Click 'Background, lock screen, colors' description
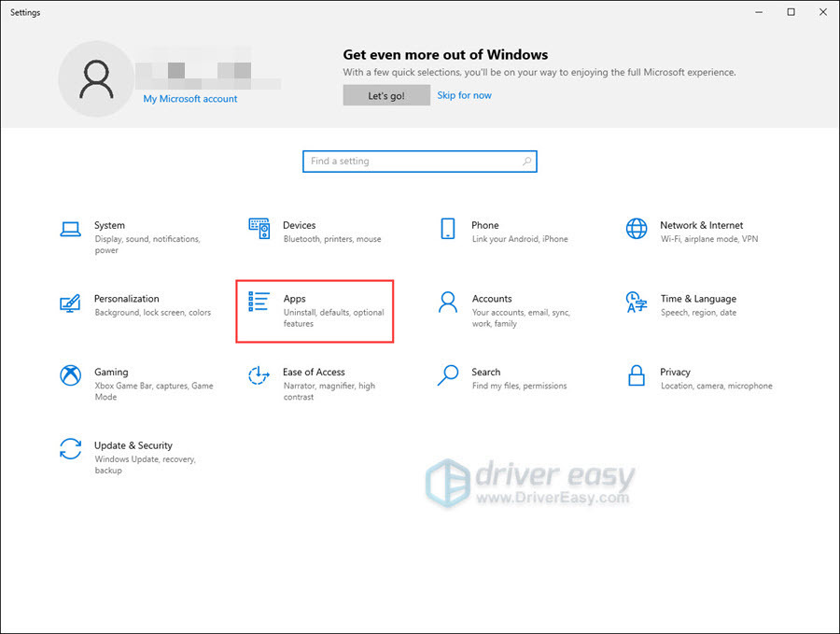840x634 pixels. point(153,313)
